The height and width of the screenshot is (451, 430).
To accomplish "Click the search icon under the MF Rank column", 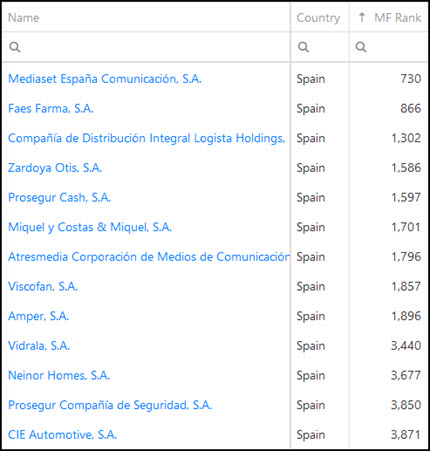I will (x=361, y=47).
